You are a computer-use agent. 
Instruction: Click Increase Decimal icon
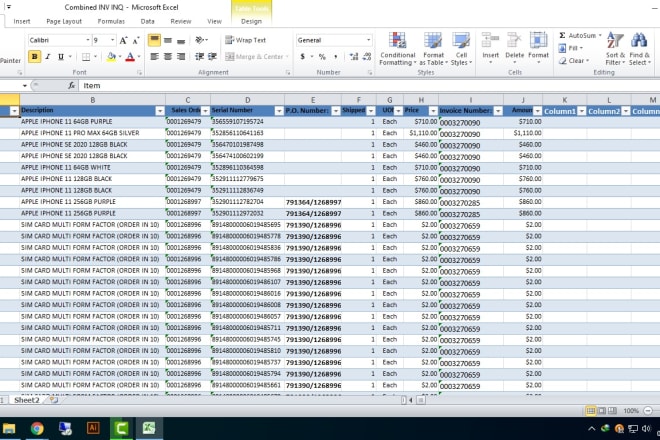354,56
